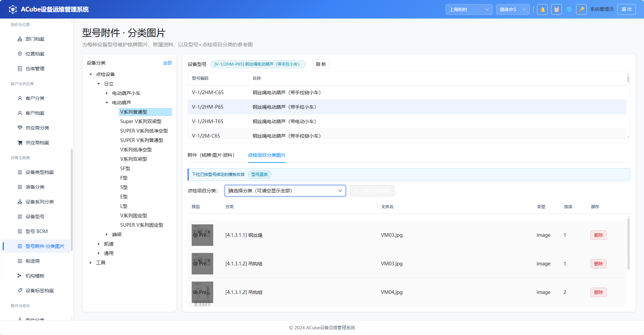Open 供应商档案 cart icon
Image resolution: width=644 pixels, height=335 pixels.
[x=20, y=143]
